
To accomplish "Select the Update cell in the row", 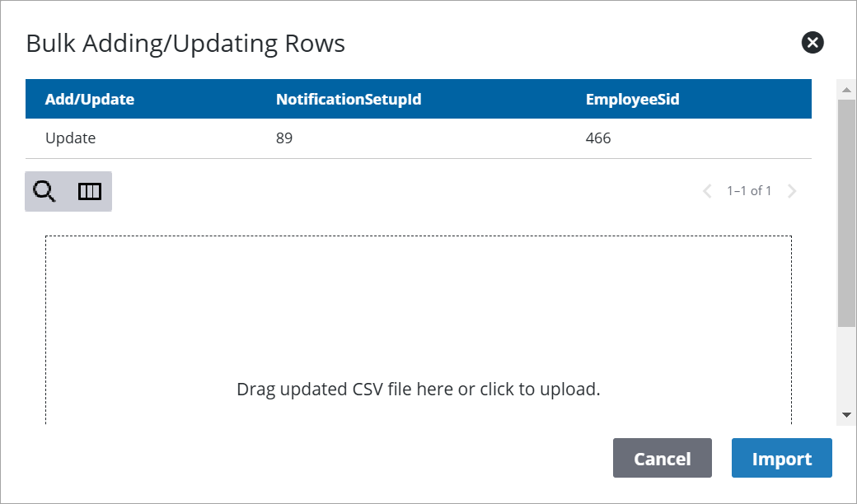I will (x=71, y=138).
